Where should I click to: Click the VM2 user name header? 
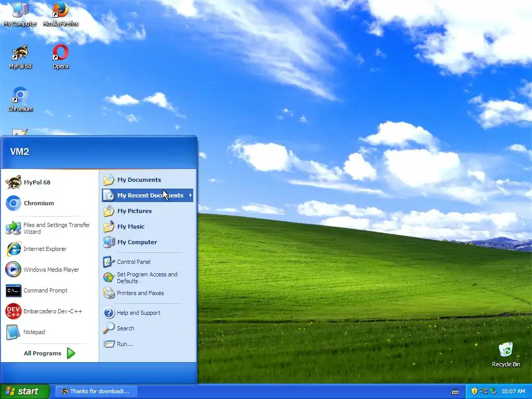[20, 152]
